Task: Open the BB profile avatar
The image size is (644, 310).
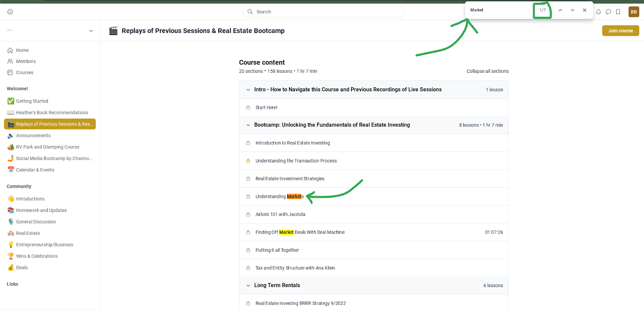Action: pyautogui.click(x=634, y=12)
